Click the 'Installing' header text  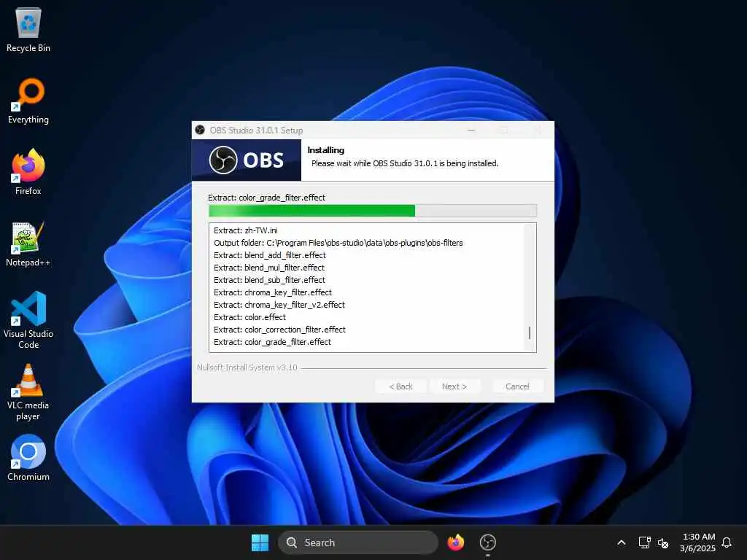click(326, 150)
